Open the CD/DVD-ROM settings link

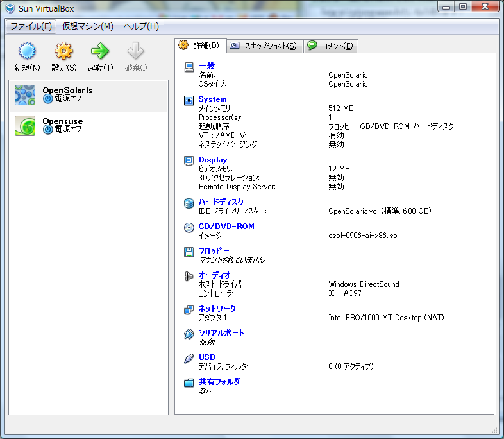point(226,227)
